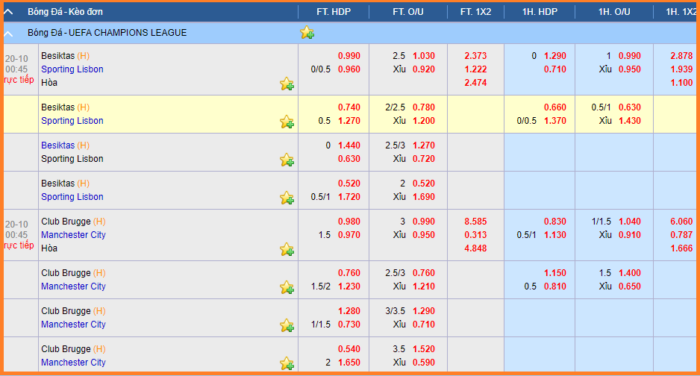The image size is (700, 376).
Task: Favorite the Besiktas row containing Hòa
Action: tap(287, 84)
